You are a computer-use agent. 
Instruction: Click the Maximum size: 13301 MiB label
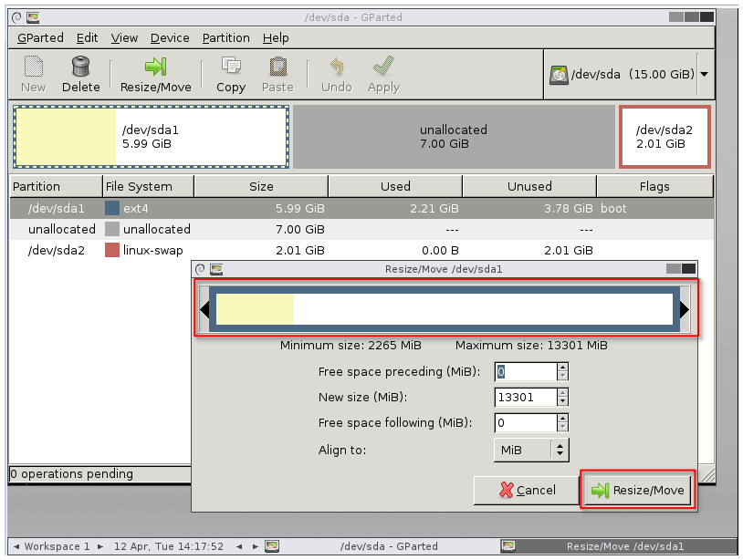tap(531, 345)
